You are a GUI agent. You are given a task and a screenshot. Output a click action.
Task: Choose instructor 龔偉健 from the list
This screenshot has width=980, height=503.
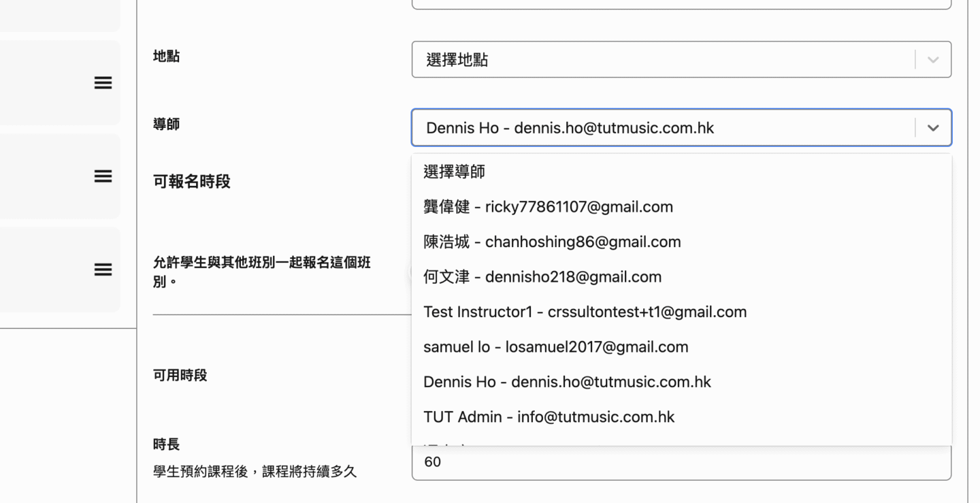pos(548,207)
